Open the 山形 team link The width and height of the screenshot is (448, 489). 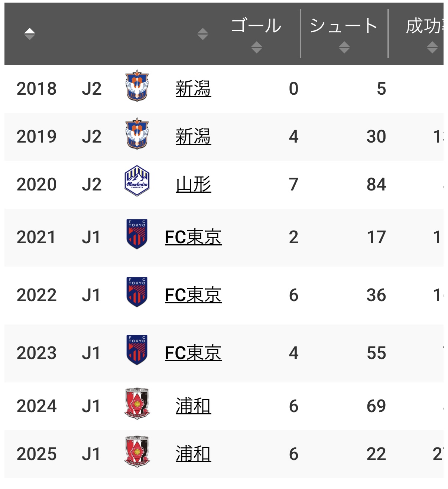click(x=193, y=185)
